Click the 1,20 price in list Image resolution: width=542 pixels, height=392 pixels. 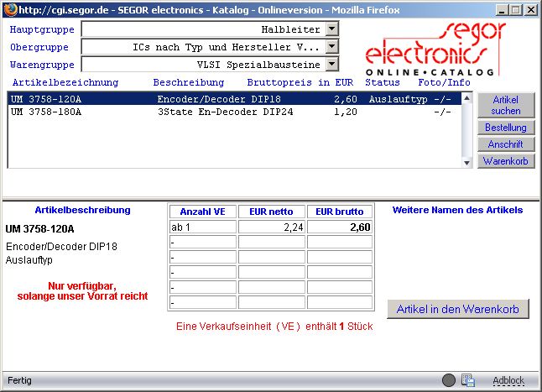click(346, 112)
